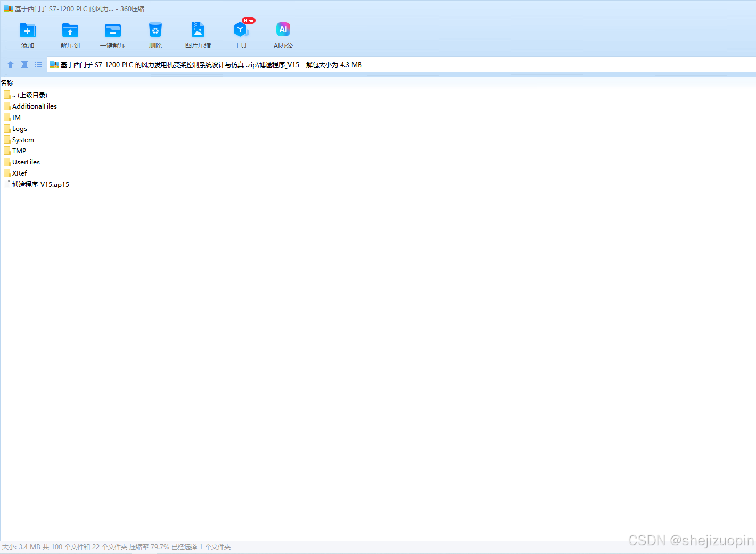Select the 'IM' folder name
The width and height of the screenshot is (756, 554).
(17, 118)
